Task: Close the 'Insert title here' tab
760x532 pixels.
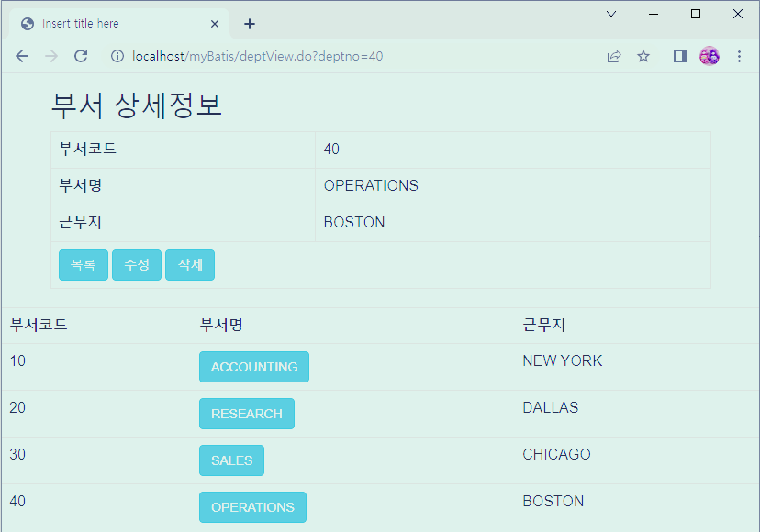Action: click(215, 24)
